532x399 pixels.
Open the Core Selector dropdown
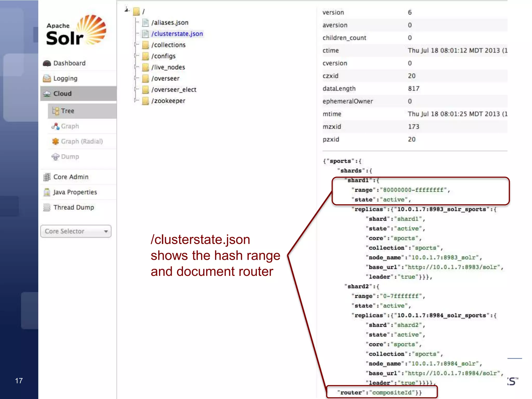pos(76,231)
